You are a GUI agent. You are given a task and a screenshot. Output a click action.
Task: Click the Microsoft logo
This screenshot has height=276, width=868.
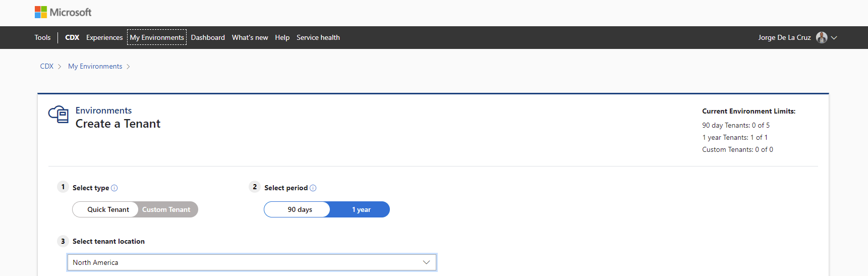[x=63, y=12]
